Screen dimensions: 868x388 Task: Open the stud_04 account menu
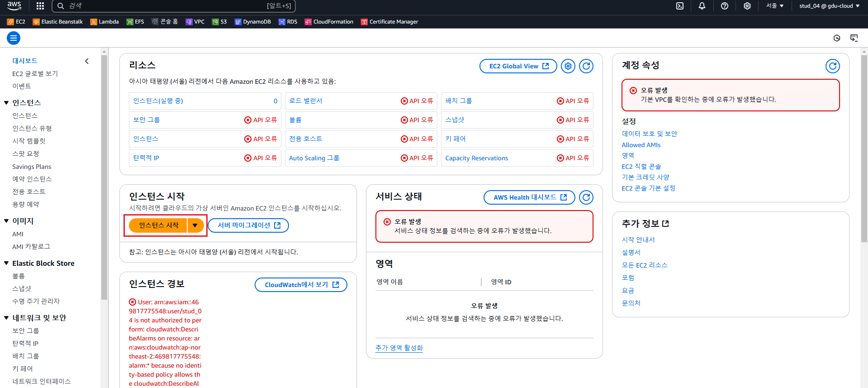click(x=830, y=6)
